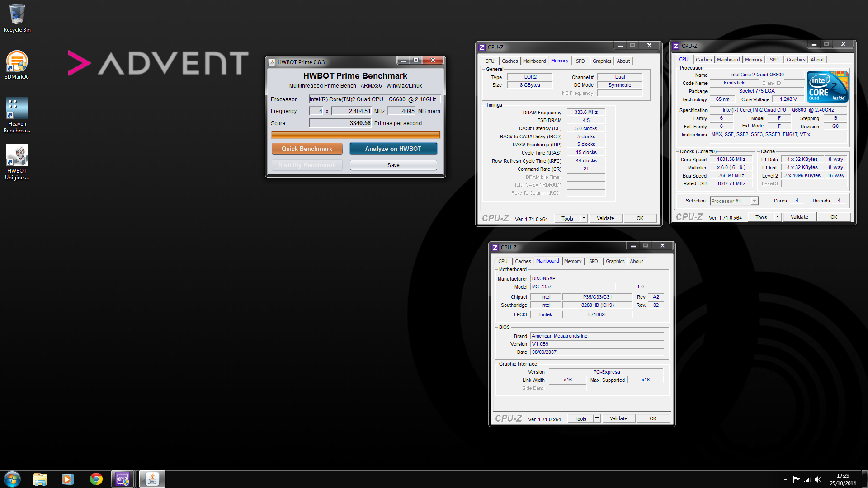Click motherboard Model value MS-7357

click(573, 287)
